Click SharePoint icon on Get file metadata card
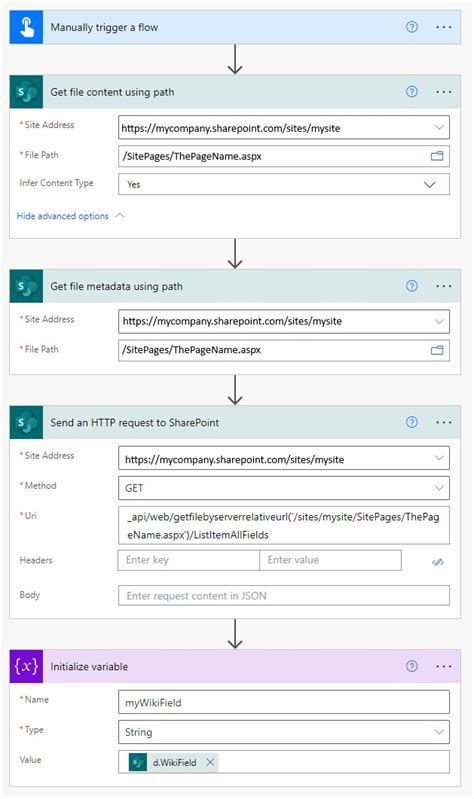This screenshot has height=799, width=474. coord(26,286)
